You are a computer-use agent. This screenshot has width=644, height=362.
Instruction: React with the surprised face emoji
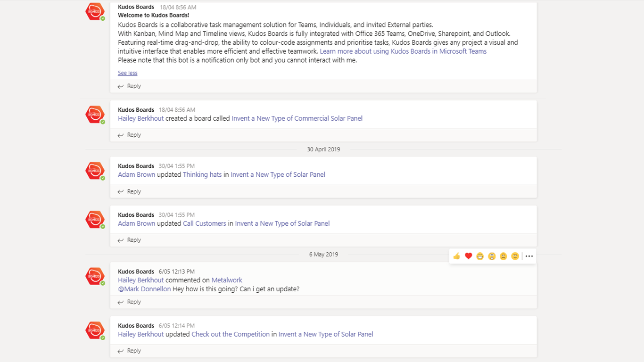click(x=492, y=256)
